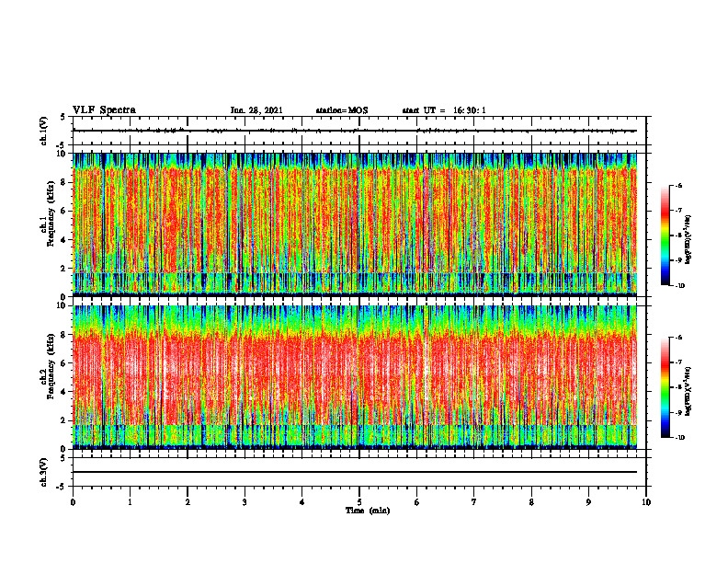Click the time axis tick label "0"

[73, 502]
